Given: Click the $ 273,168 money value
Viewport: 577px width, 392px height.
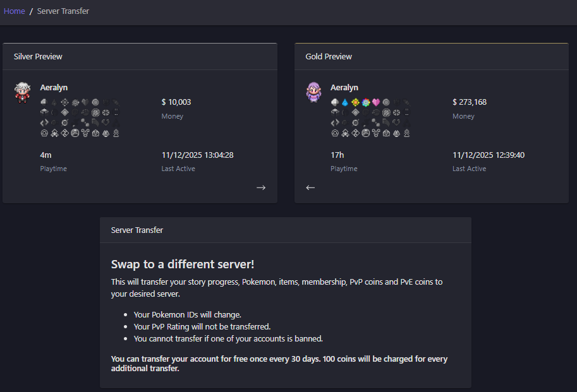Looking at the screenshot, I should tap(470, 102).
